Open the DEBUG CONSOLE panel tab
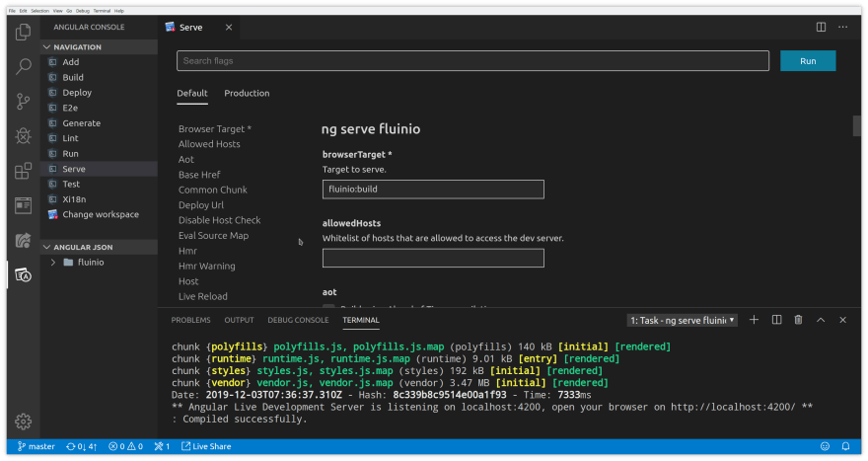The height and width of the screenshot is (461, 868). click(x=298, y=320)
